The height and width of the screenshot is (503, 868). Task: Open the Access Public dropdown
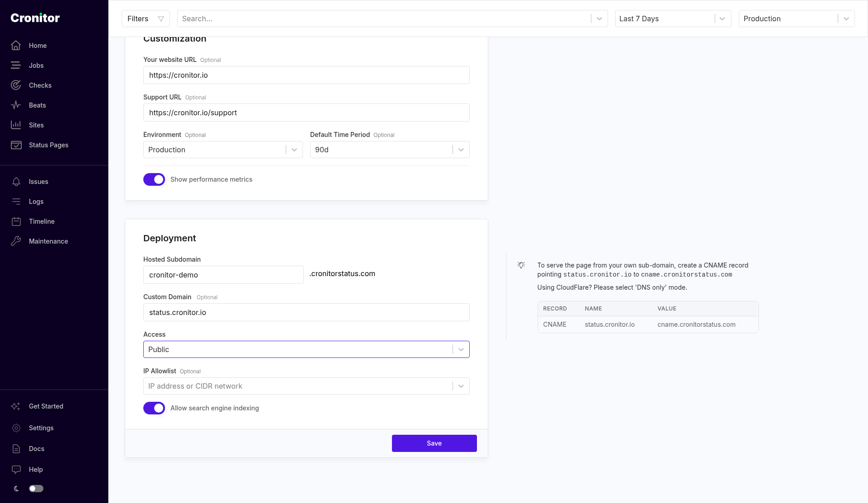(307, 349)
